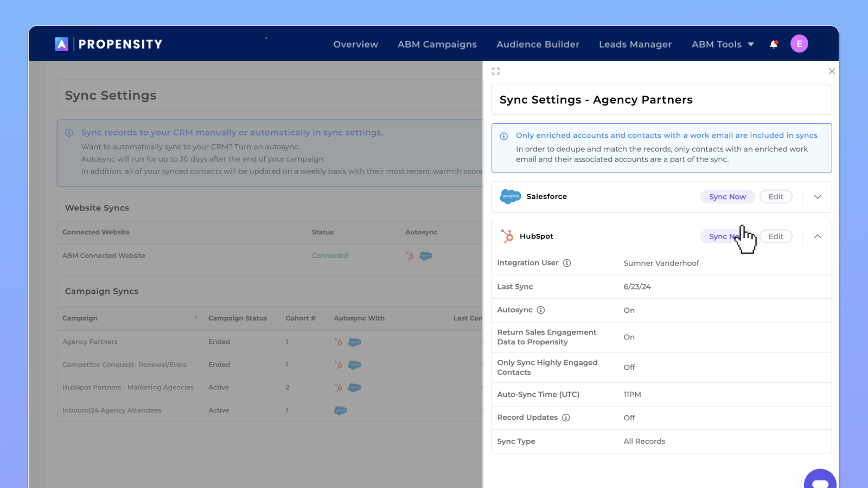
Task: Collapse the HubSpot integration section
Action: 818,236
